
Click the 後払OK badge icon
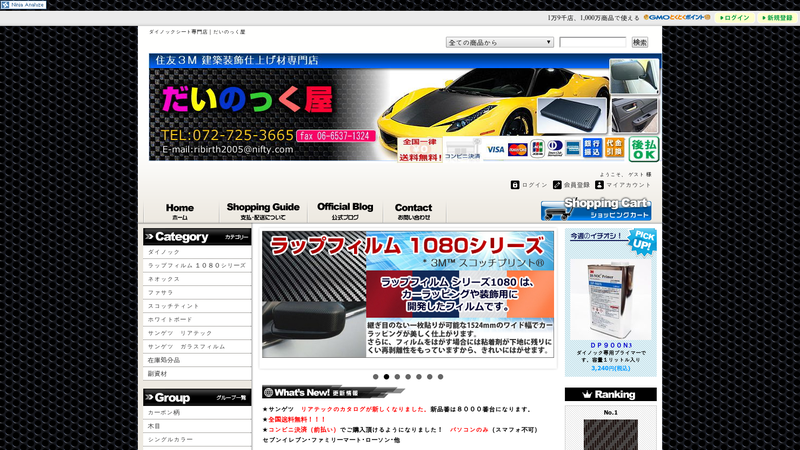coord(644,149)
